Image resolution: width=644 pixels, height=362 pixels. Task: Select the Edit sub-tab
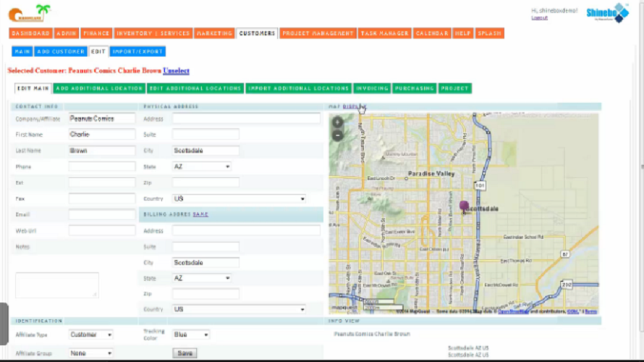(98, 51)
